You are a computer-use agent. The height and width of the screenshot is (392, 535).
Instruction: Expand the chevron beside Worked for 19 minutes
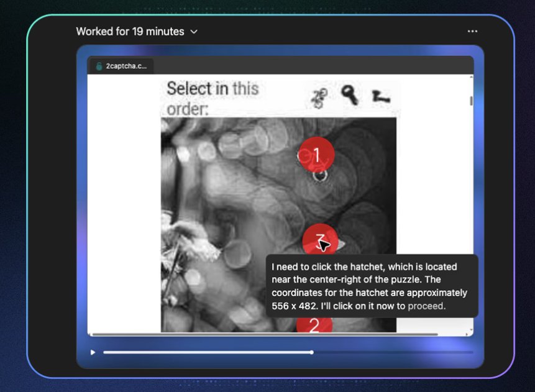point(194,32)
